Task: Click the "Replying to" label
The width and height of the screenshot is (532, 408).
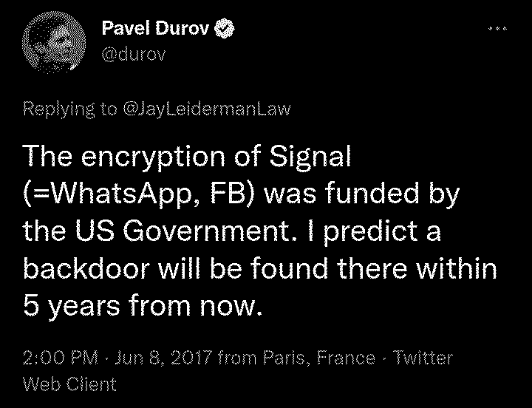Action: (69, 109)
